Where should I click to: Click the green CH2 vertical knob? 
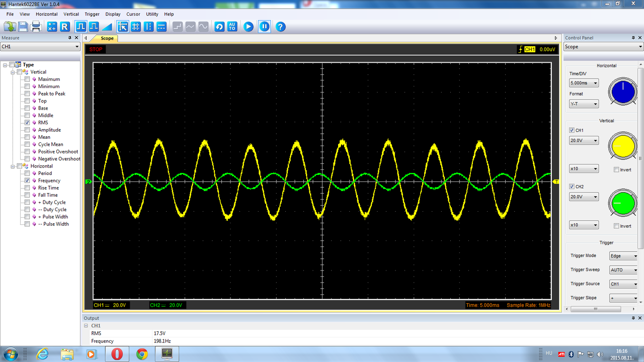click(623, 202)
